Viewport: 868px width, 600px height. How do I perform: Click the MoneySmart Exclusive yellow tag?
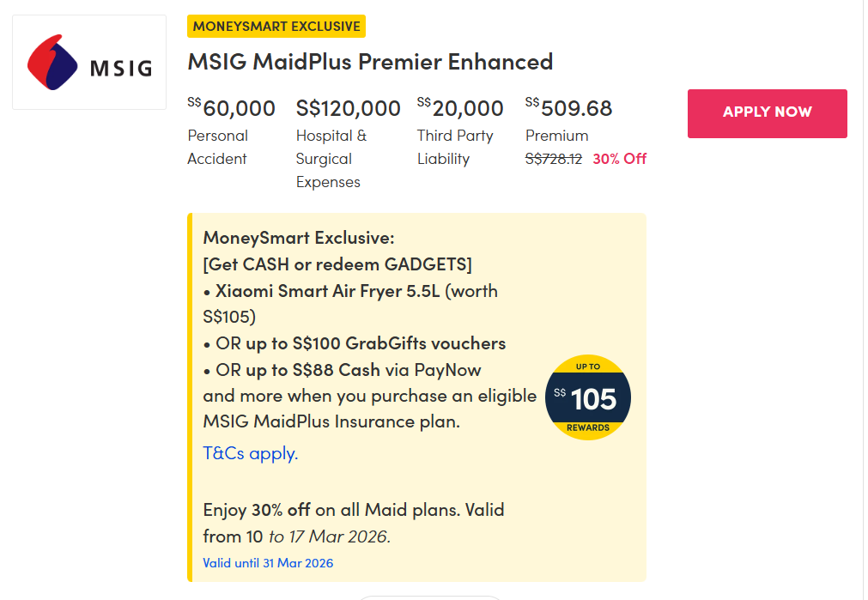pos(276,27)
